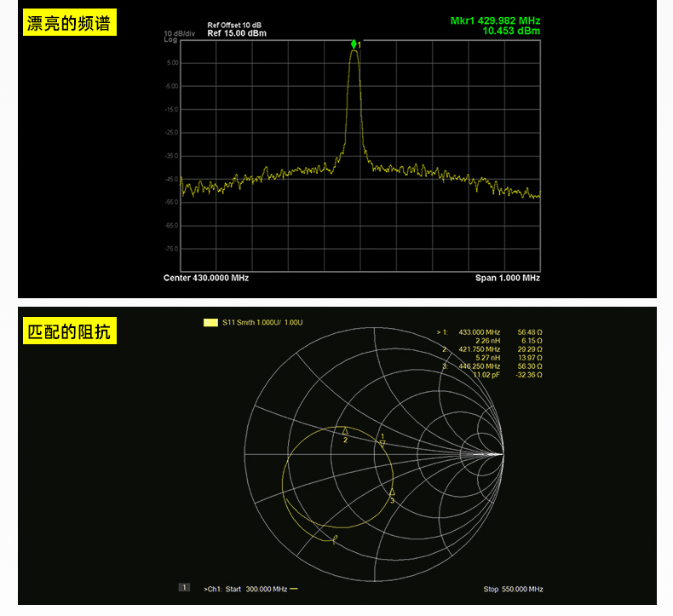Click the '10.453 dBm' marker amplitude
Screen dimensions: 673x616
[x=511, y=31]
